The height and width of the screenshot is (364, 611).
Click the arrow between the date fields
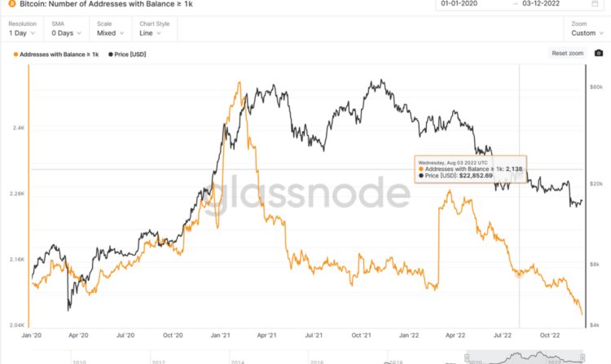pos(514,3)
